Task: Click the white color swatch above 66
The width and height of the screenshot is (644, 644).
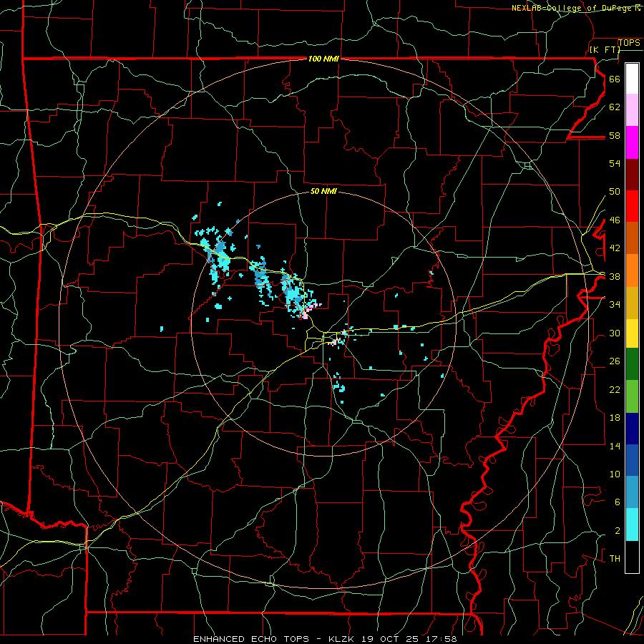Action: click(x=632, y=79)
